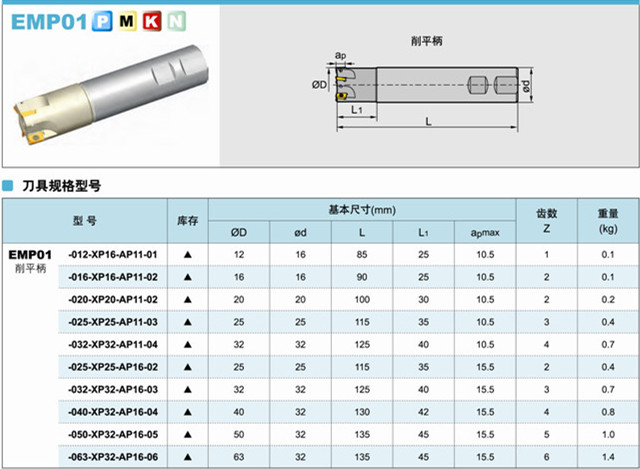Screen dimensions: 640x469
Task: Open model -016-XP16-AP11-02
Action: [x=113, y=277]
